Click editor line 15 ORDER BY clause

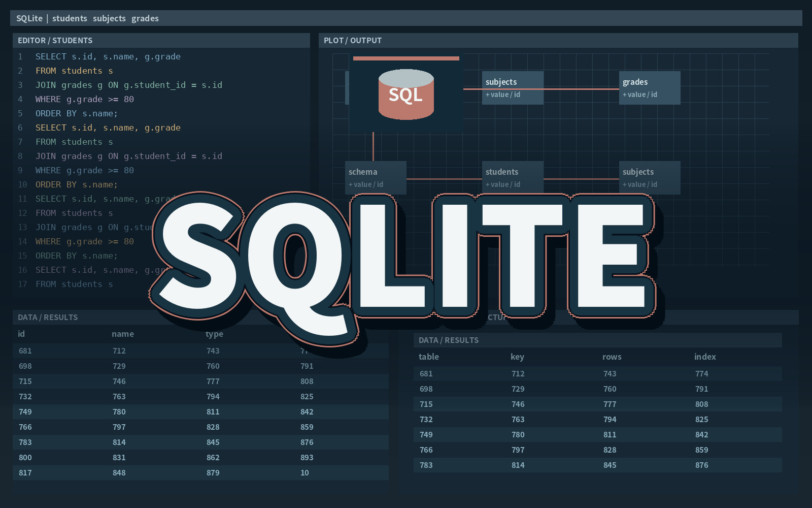[77, 256]
